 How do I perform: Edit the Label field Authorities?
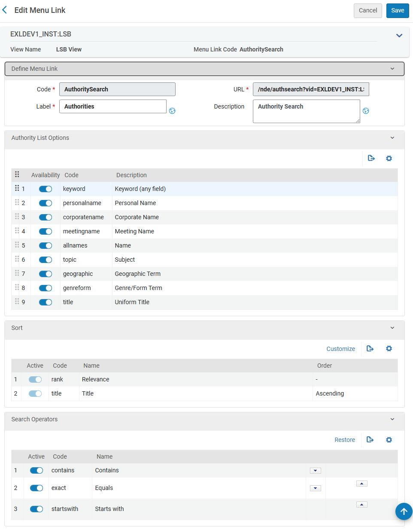[113, 106]
